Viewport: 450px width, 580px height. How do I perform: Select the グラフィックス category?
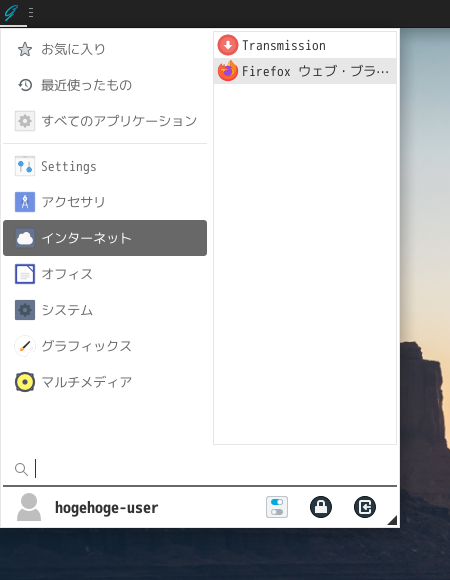pos(105,346)
